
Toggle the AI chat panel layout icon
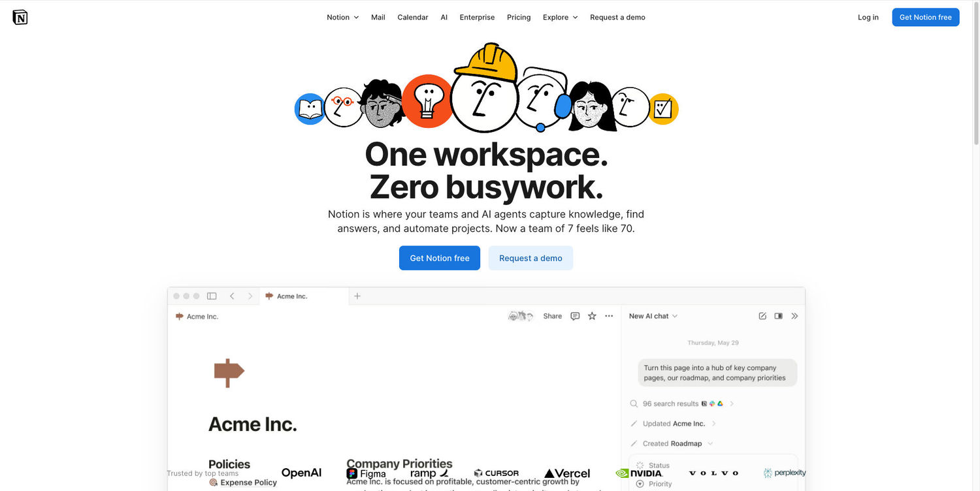pyautogui.click(x=779, y=316)
